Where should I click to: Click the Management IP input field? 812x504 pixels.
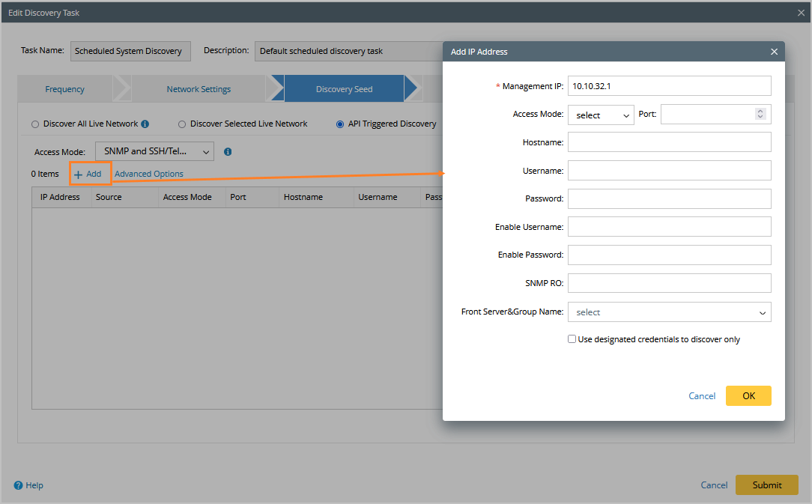(x=669, y=86)
